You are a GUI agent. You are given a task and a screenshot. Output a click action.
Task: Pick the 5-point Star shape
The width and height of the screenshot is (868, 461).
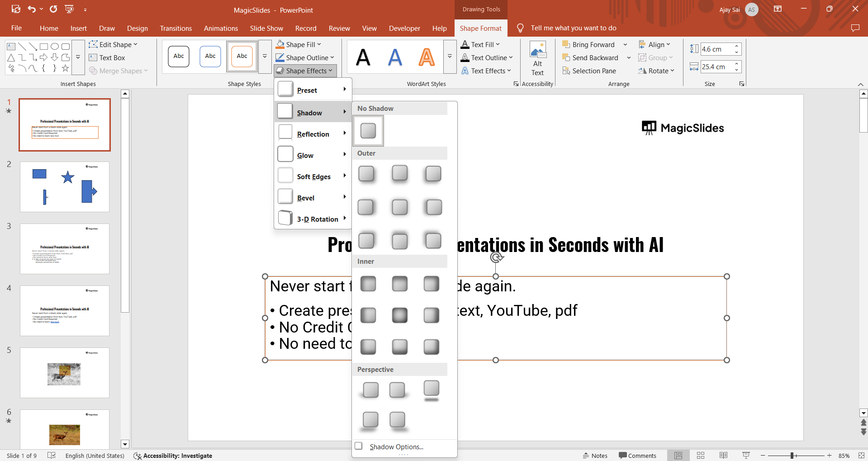tap(66, 68)
